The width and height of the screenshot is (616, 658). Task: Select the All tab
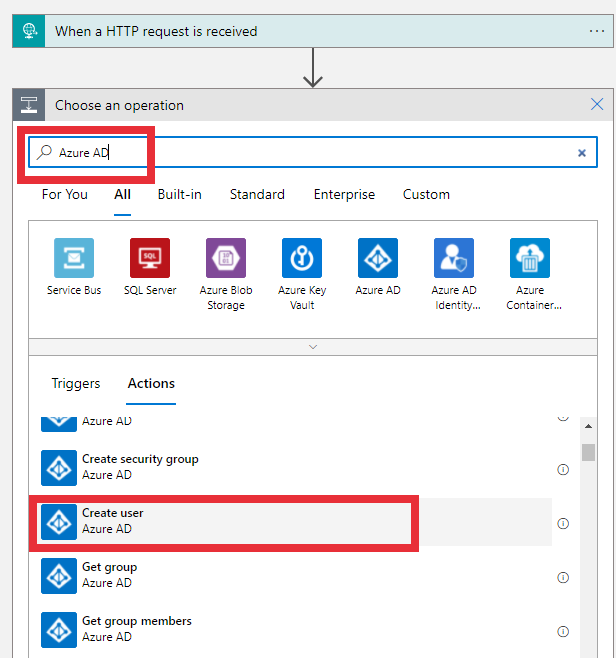click(x=123, y=194)
